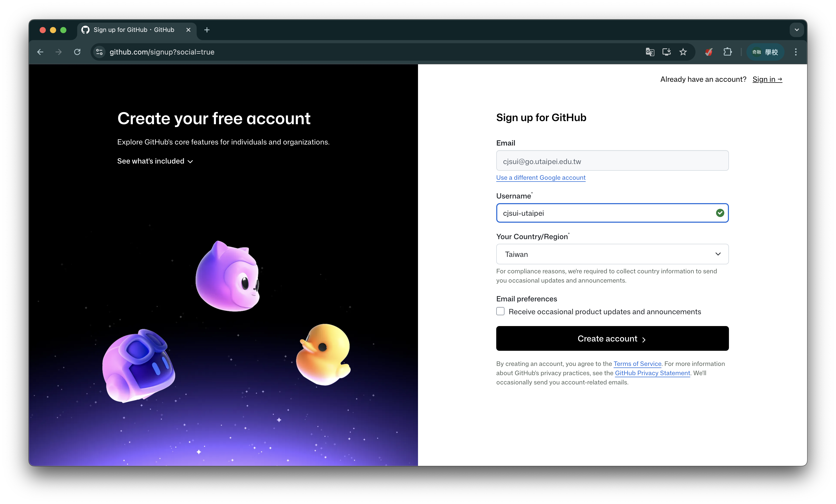Viewport: 836px width, 504px height.
Task: Click the install app icon in address bar
Action: (x=666, y=52)
